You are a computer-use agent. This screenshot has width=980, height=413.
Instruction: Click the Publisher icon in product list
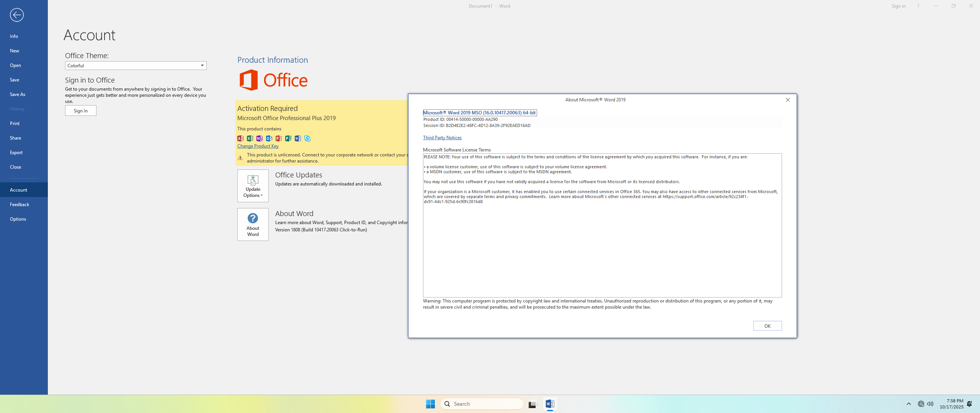click(288, 138)
